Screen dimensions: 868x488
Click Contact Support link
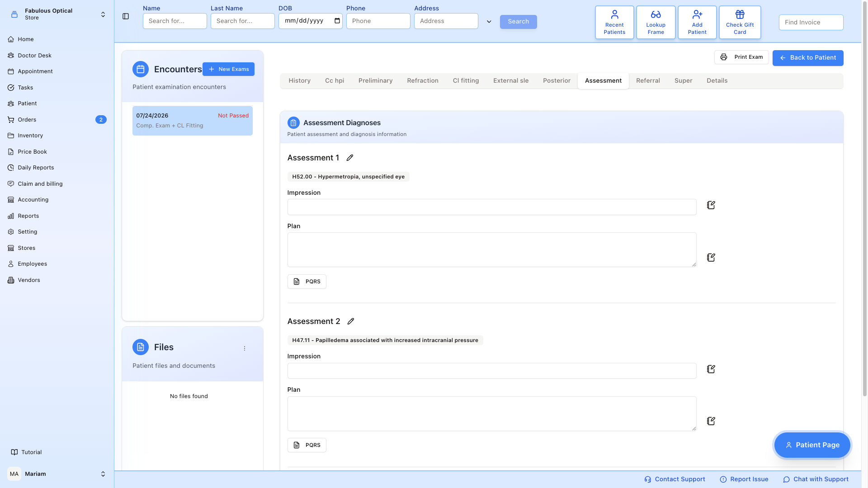pyautogui.click(x=675, y=479)
